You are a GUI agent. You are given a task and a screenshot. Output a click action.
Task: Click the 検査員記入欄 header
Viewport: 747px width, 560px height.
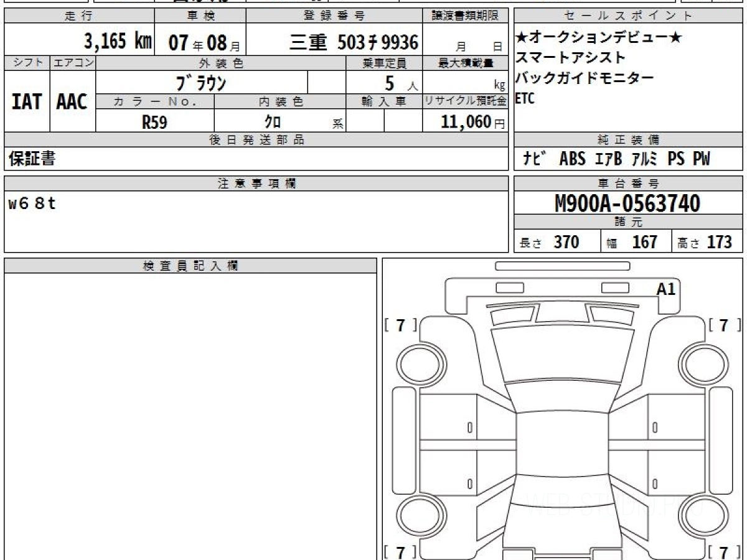coord(190,266)
